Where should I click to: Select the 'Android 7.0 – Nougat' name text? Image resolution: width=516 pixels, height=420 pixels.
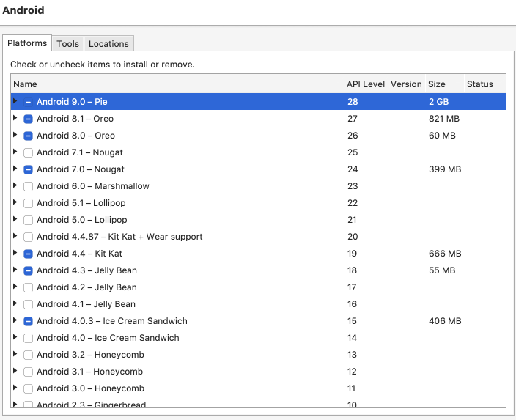pos(81,169)
